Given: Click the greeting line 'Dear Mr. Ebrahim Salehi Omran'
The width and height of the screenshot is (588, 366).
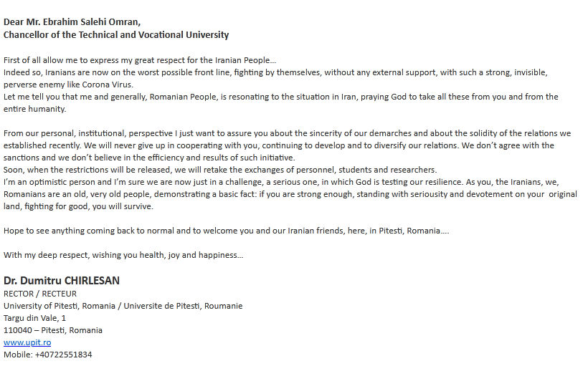Looking at the screenshot, I should coord(72,22).
